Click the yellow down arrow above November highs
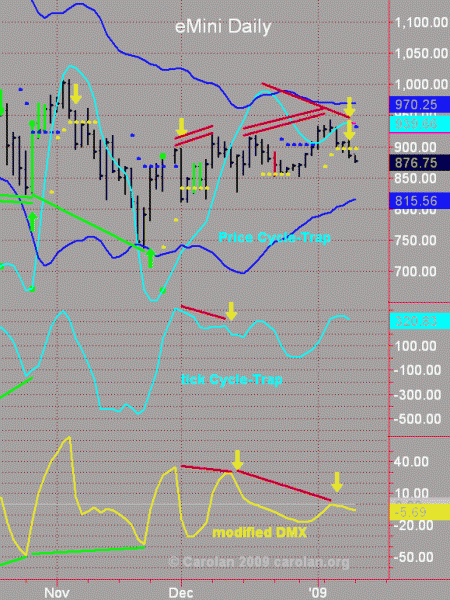Screen dimensions: 450x600 click(76, 94)
